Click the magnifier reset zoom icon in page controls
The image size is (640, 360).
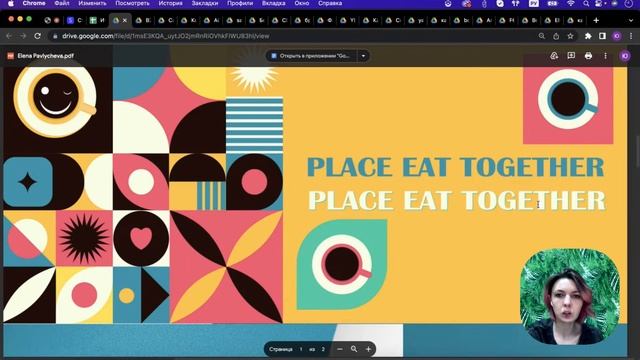click(354, 349)
